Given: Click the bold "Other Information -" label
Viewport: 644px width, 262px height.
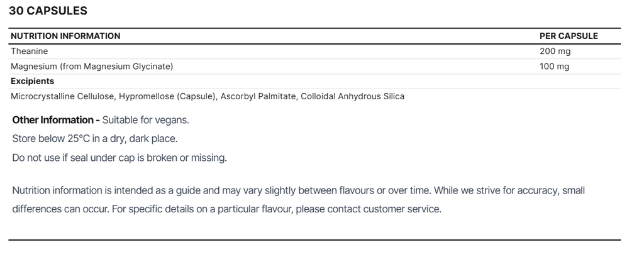Looking at the screenshot, I should [x=56, y=119].
